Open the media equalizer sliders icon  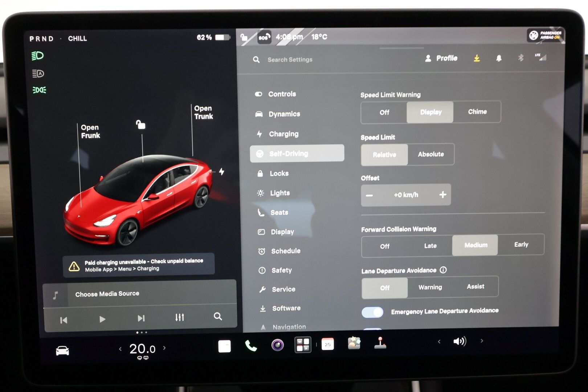180,317
